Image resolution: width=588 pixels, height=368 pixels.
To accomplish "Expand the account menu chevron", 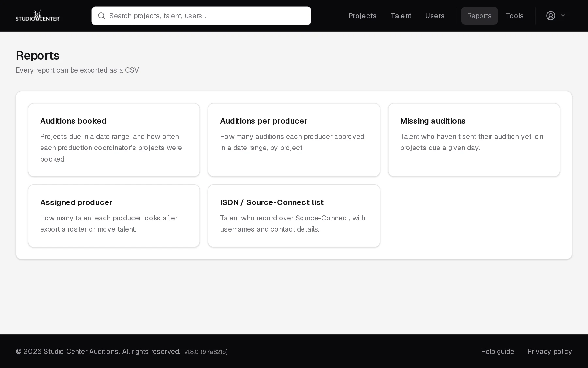I will pyautogui.click(x=563, y=16).
